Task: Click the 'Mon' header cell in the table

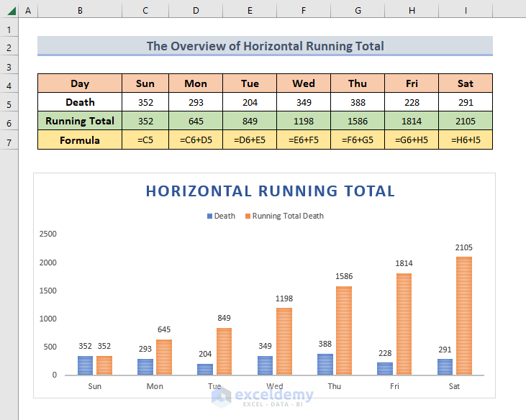Action: [x=196, y=83]
